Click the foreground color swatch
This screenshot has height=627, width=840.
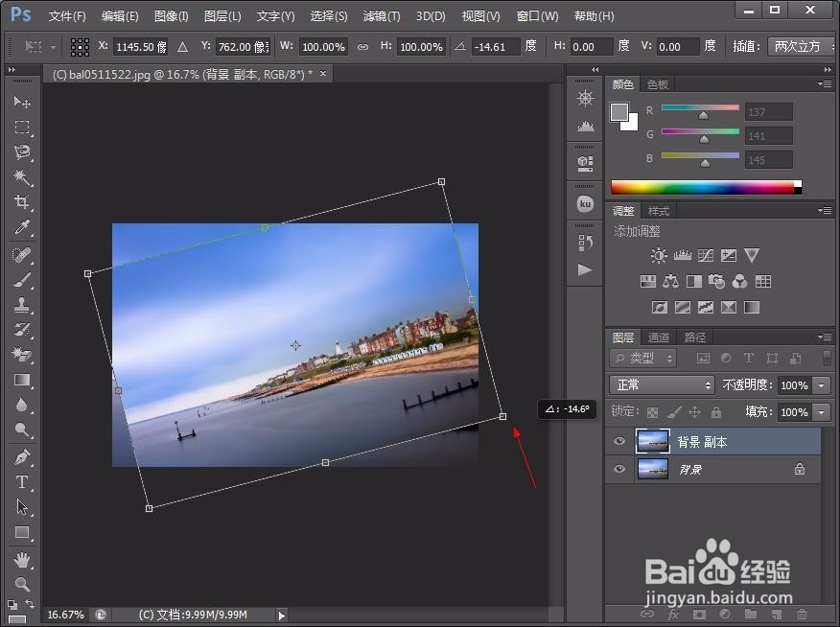(x=619, y=112)
